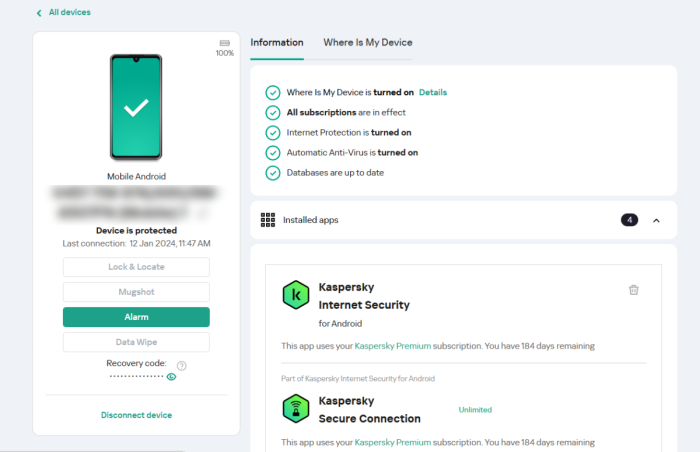This screenshot has width=700, height=452.
Task: Delete Kaspersky Internet Security with trash icon
Action: (633, 290)
